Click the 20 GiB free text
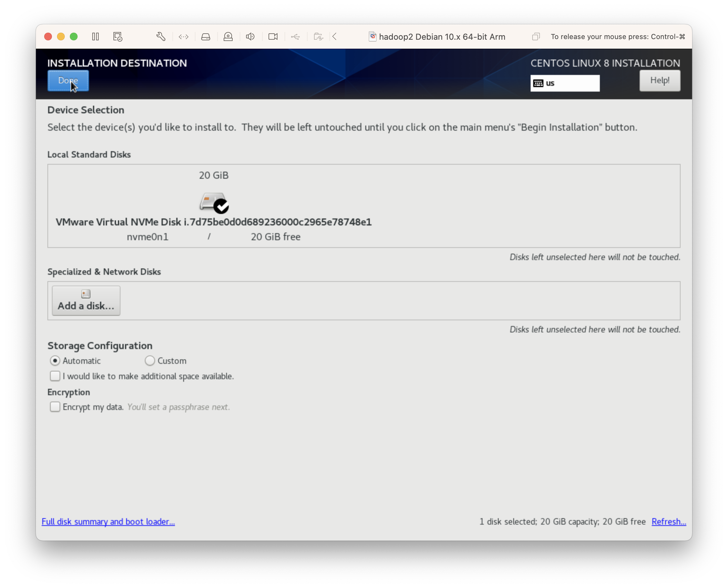 [x=276, y=237]
